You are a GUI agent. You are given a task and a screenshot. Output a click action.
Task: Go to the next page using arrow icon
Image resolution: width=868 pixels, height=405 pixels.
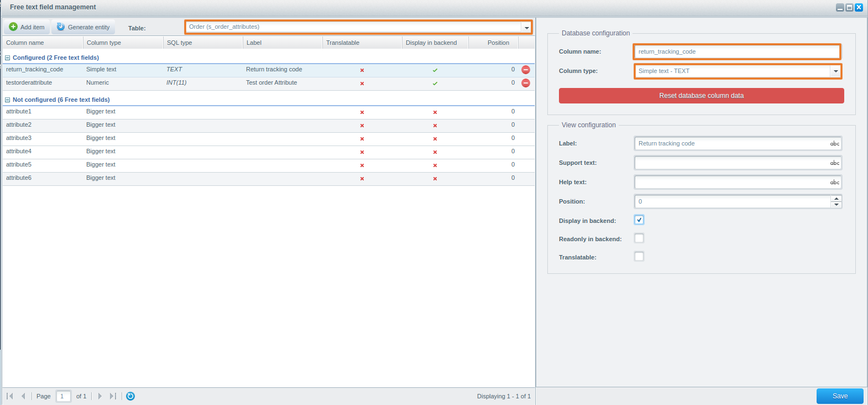pyautogui.click(x=100, y=396)
